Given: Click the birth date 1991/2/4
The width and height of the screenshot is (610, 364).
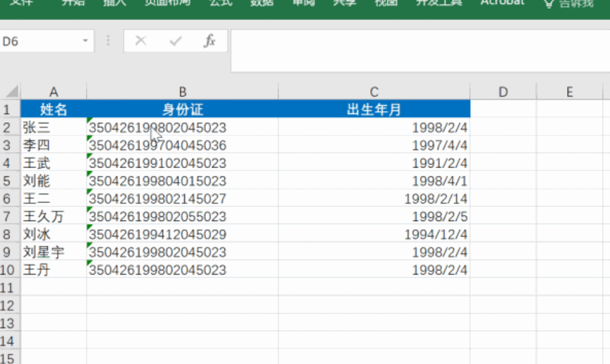Looking at the screenshot, I should (x=440, y=163).
